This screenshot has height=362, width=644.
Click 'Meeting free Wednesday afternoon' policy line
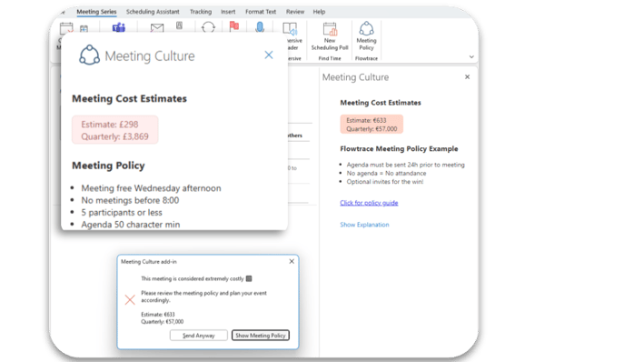coord(151,188)
